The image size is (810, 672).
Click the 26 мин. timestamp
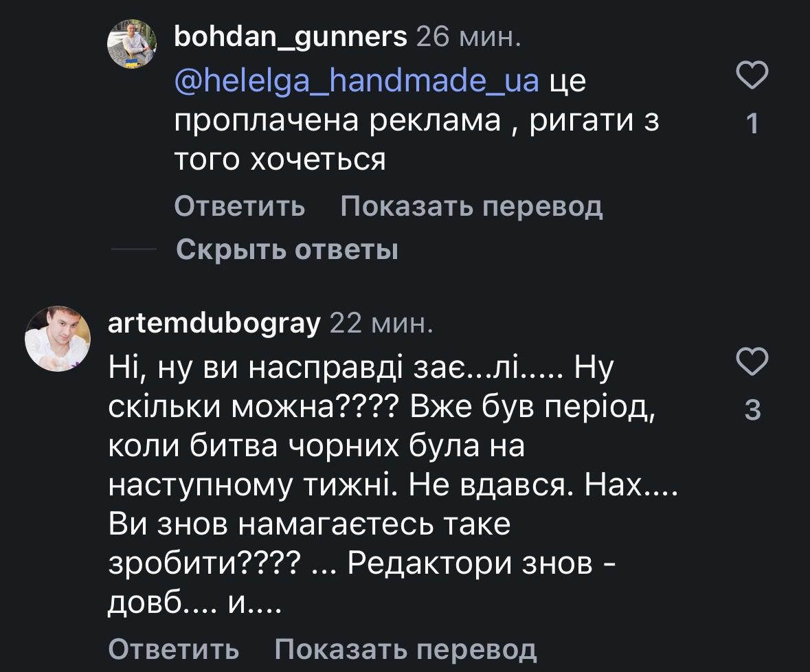(469, 36)
